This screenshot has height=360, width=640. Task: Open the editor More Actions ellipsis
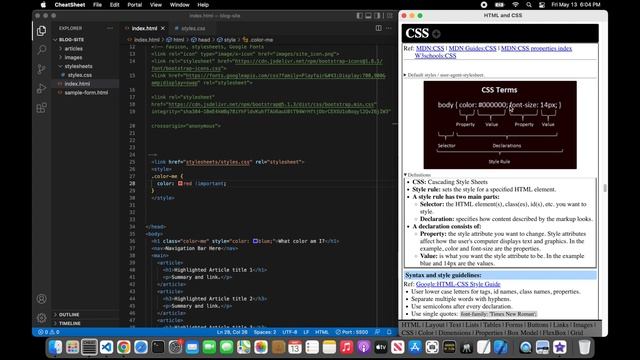pyautogui.click(x=389, y=28)
